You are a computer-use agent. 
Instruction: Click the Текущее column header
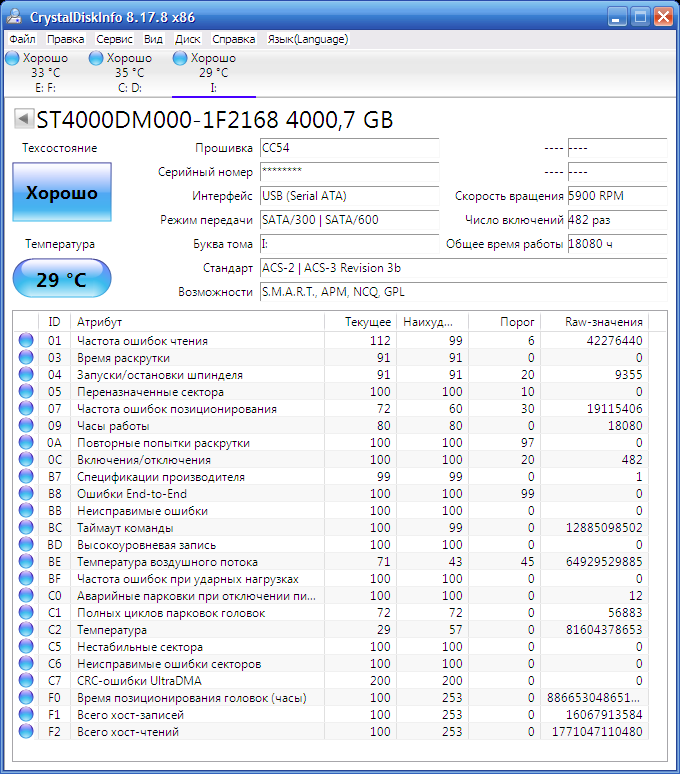(x=361, y=322)
